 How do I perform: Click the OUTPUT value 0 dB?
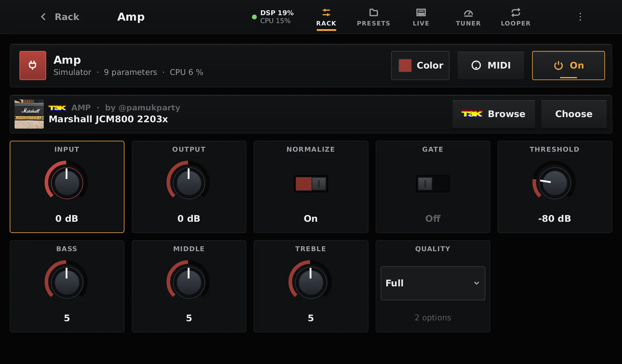coord(189,218)
